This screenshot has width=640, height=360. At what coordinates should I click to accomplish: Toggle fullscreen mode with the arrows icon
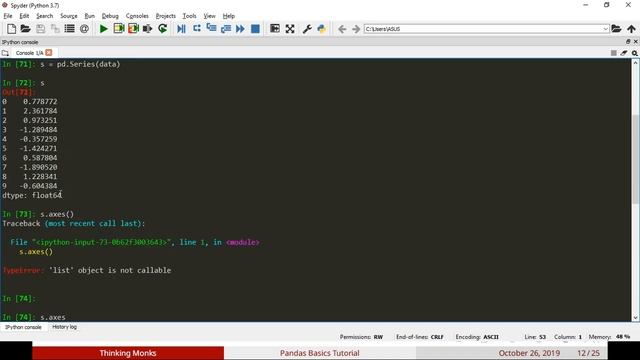click(290, 29)
